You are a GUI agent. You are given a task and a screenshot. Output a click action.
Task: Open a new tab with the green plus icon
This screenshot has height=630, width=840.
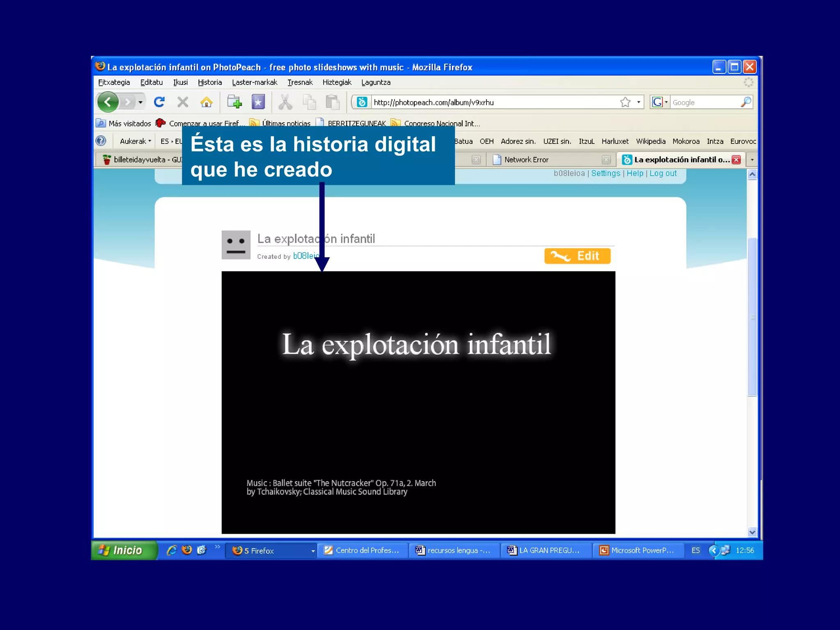[234, 102]
